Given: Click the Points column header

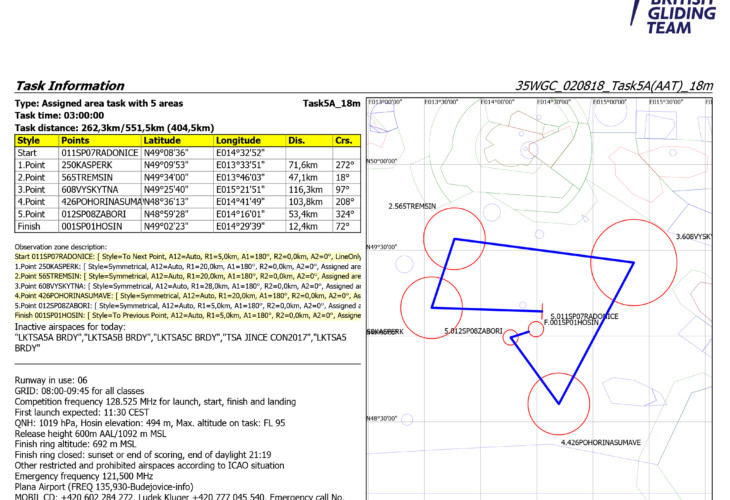Looking at the screenshot, I should (76, 141).
